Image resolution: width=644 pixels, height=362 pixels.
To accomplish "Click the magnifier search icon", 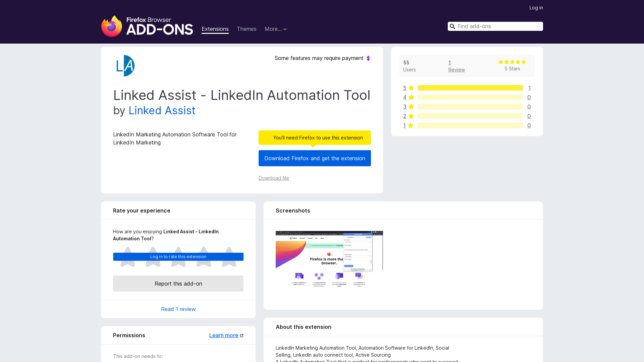I will click(452, 26).
